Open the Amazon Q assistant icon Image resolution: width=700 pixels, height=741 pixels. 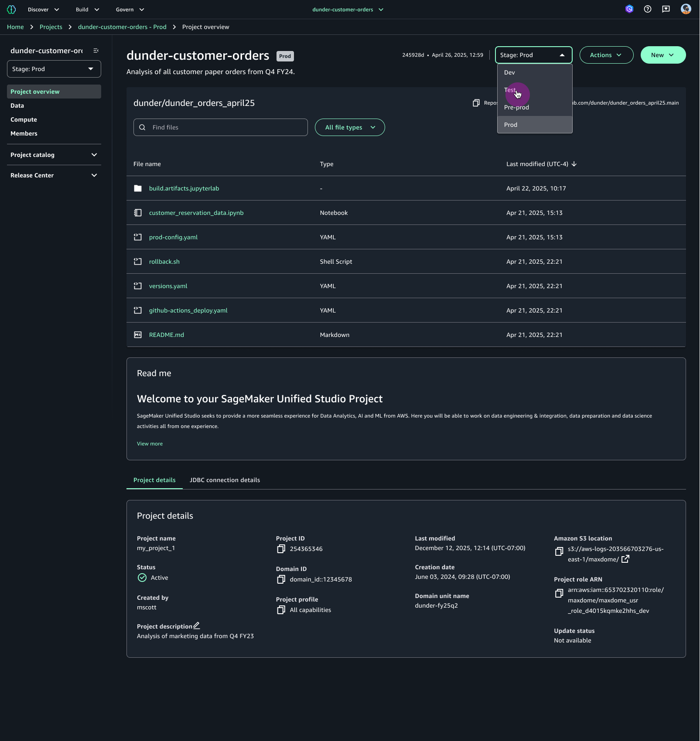[629, 9]
